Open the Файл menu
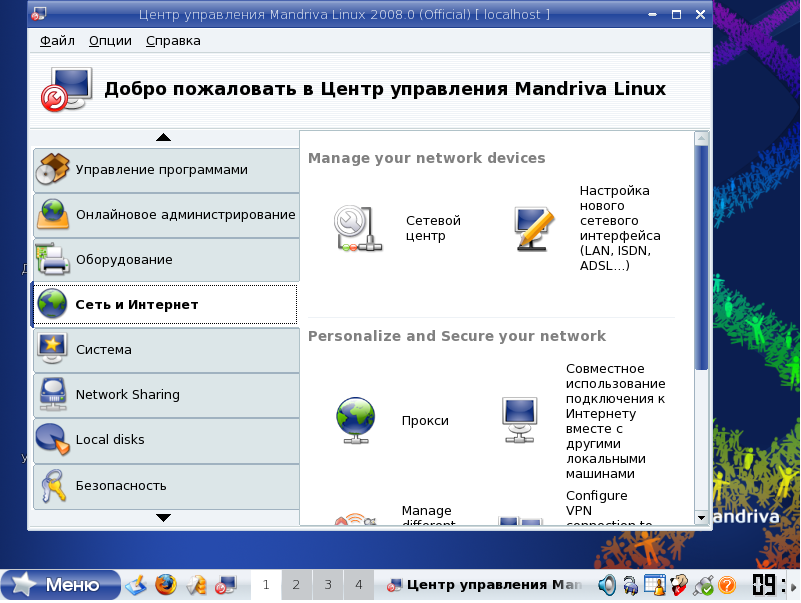This screenshot has width=801, height=603. coord(57,41)
